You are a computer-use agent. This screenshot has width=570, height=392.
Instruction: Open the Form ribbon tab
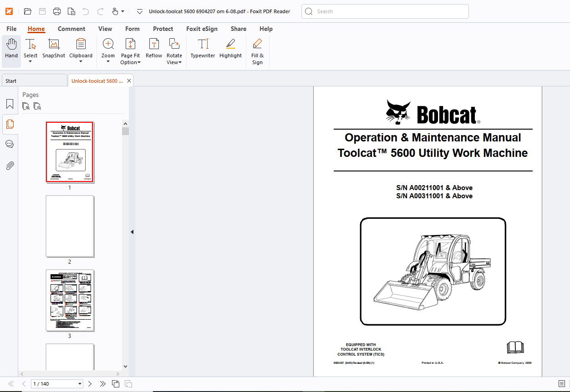click(x=132, y=29)
